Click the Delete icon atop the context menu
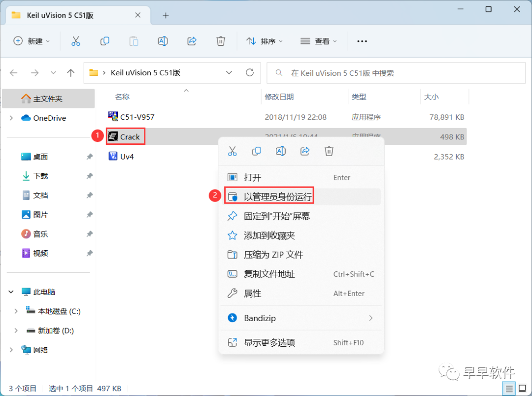The width and height of the screenshot is (532, 396). (329, 151)
